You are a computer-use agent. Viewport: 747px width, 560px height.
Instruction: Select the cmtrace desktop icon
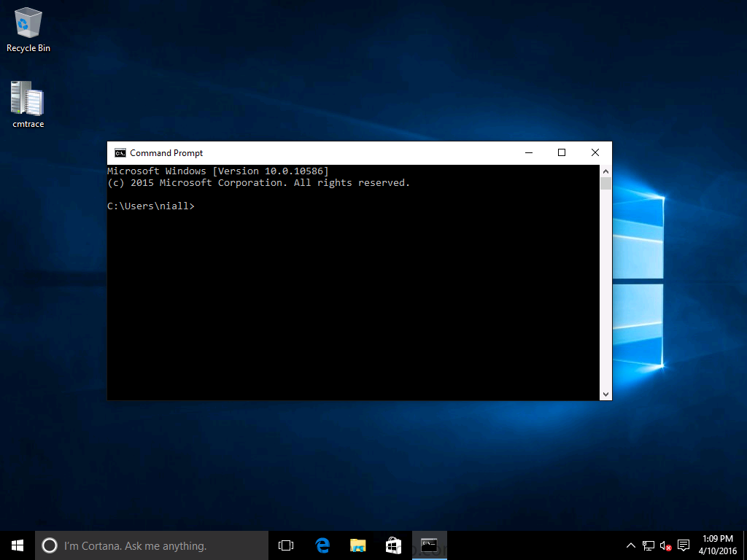point(28,104)
